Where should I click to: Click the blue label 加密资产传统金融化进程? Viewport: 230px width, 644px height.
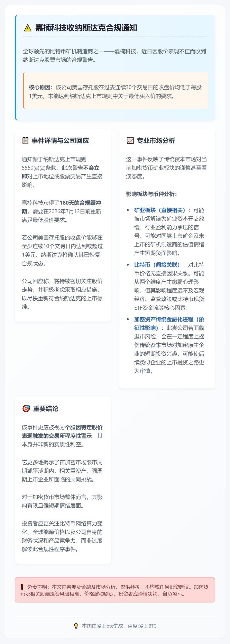(x=169, y=324)
